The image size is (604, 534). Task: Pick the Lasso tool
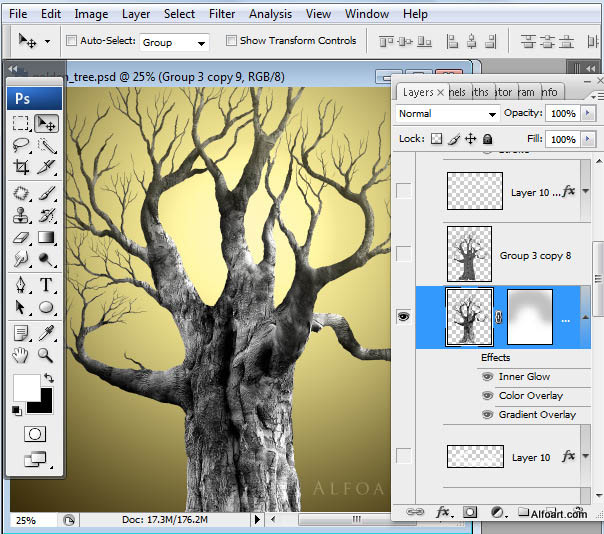click(20, 145)
